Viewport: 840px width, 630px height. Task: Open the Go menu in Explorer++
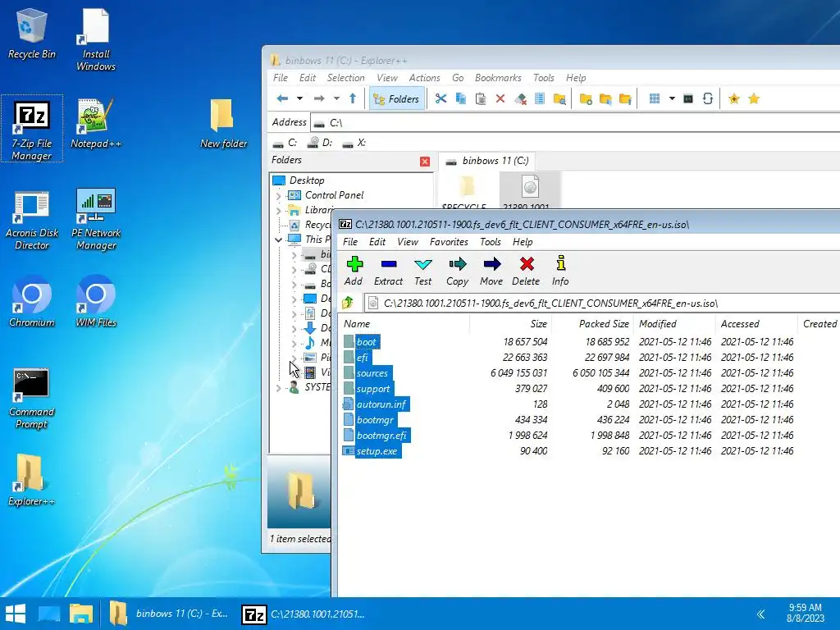[x=458, y=78]
